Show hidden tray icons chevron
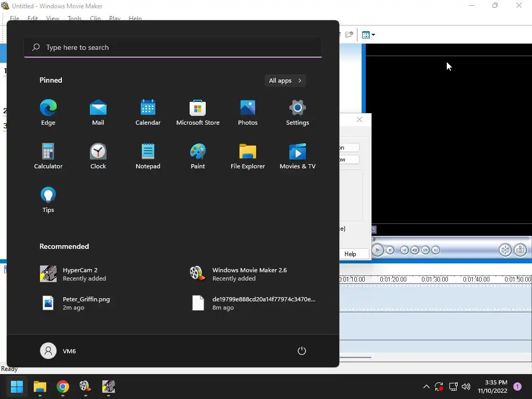The width and height of the screenshot is (532, 399). 427,387
